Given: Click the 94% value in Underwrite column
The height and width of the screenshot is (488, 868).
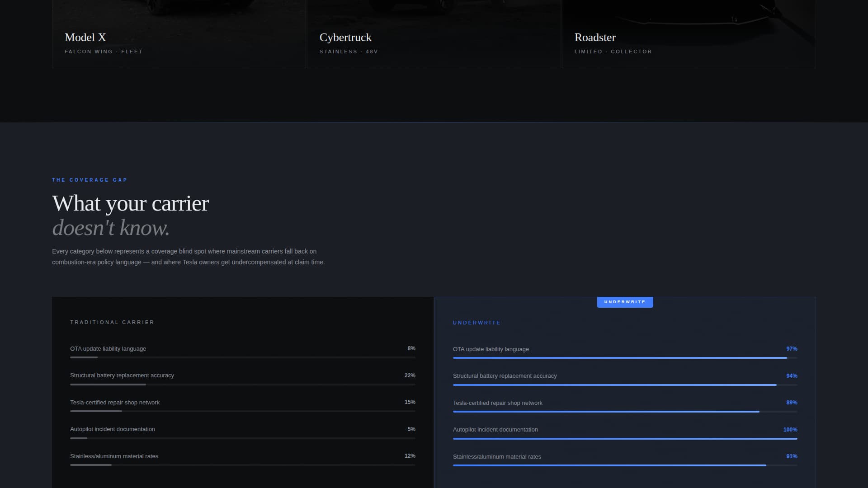Looking at the screenshot, I should (x=792, y=376).
